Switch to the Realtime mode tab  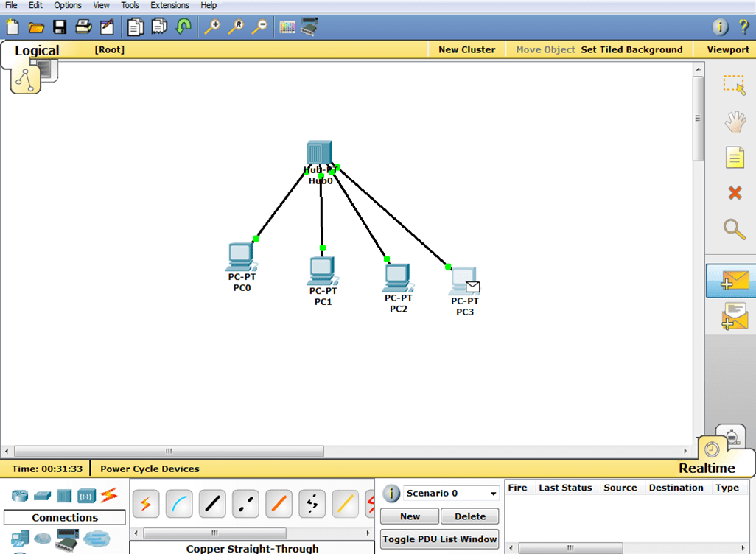[707, 468]
